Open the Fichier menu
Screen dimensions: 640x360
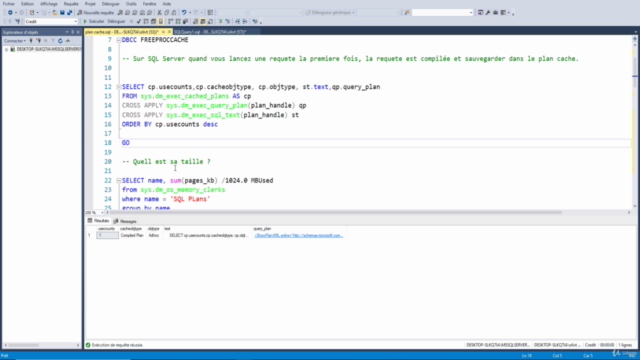(9, 4)
